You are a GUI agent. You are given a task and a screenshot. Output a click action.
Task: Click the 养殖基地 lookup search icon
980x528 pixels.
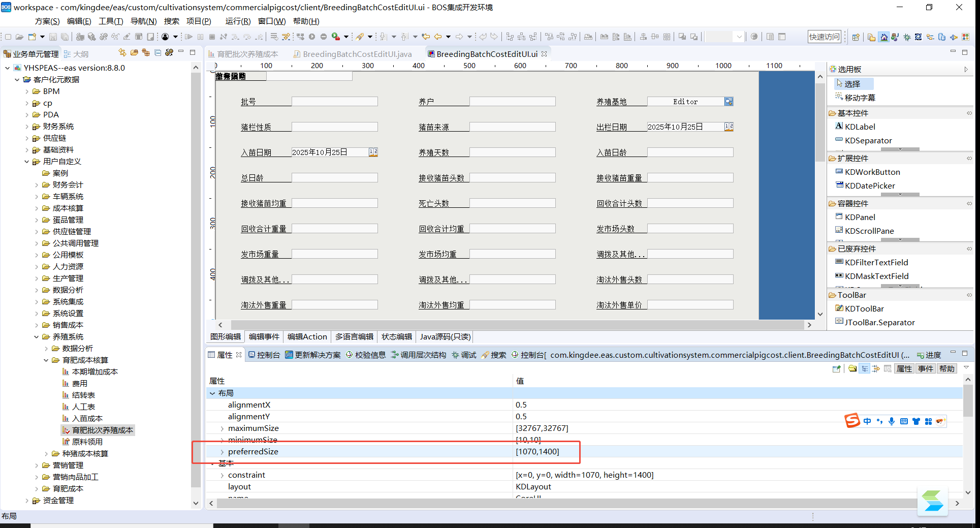pos(729,102)
